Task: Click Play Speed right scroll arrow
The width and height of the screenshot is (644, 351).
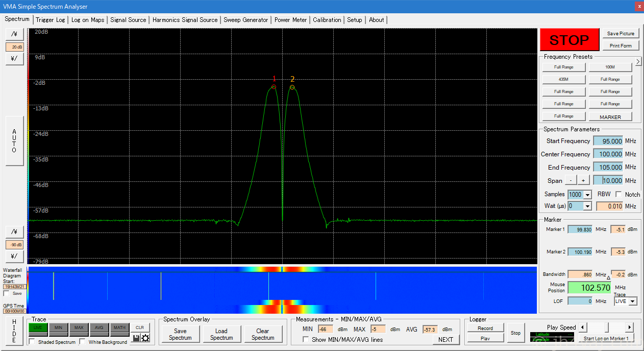Action: [x=629, y=327]
